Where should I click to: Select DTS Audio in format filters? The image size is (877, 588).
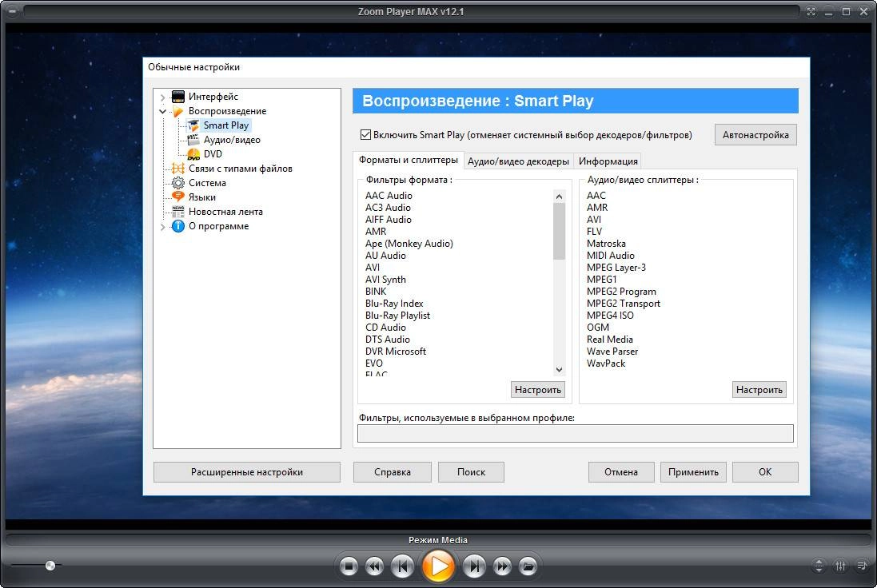(388, 340)
